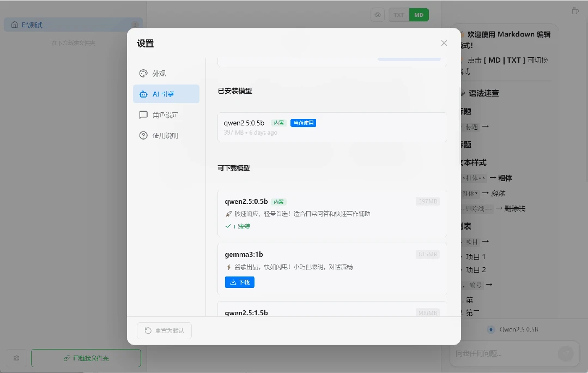Click the 已安装 status of qwen2.5:0.5b
588x373 pixels.
click(x=238, y=226)
